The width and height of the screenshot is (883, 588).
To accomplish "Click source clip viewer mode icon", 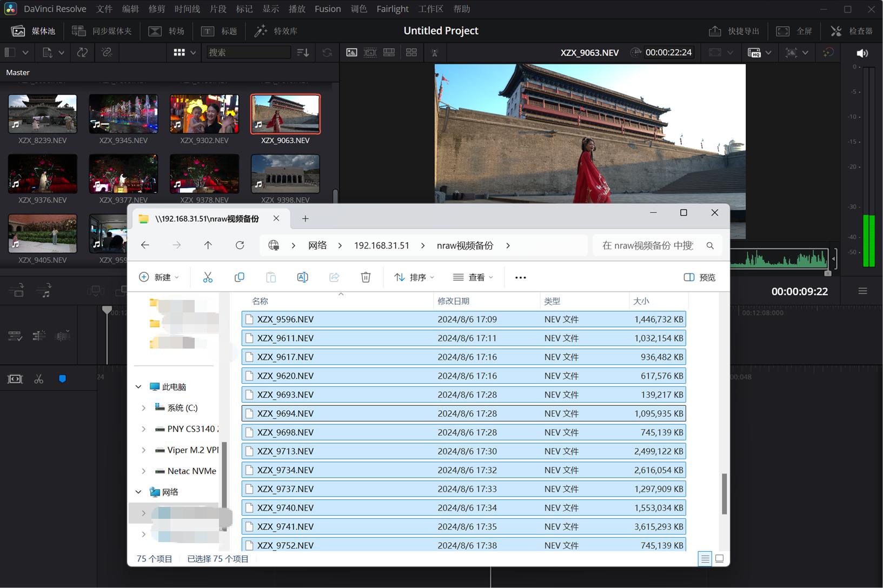I will coord(351,52).
